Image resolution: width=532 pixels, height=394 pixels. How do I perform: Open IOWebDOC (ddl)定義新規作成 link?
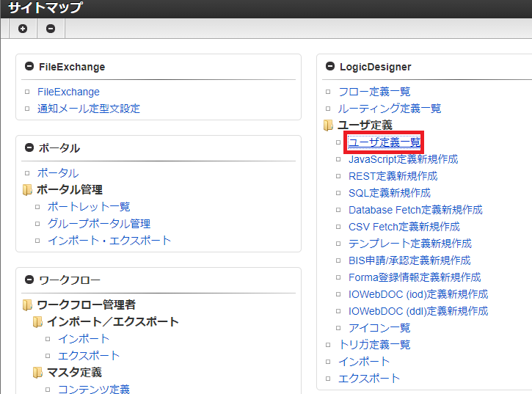(x=418, y=311)
